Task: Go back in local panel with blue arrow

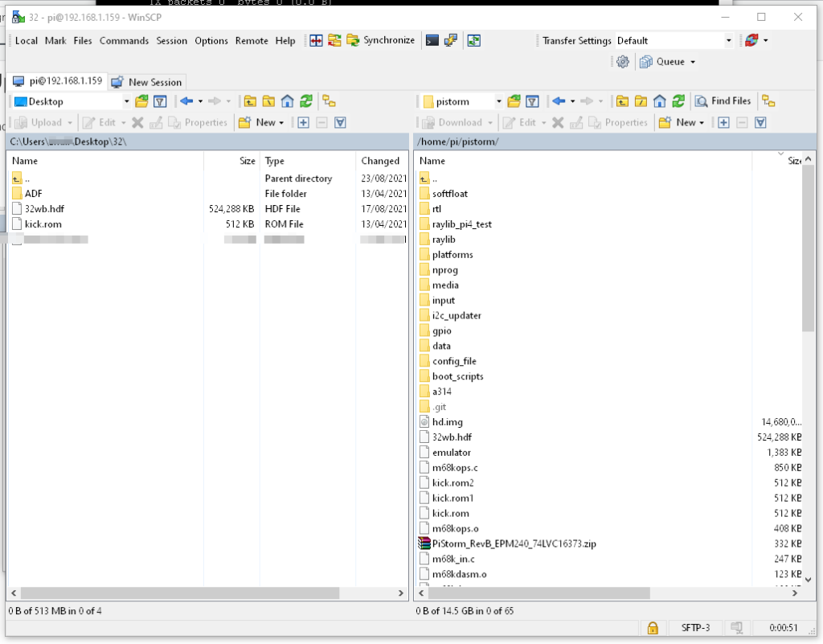Action: pos(186,101)
